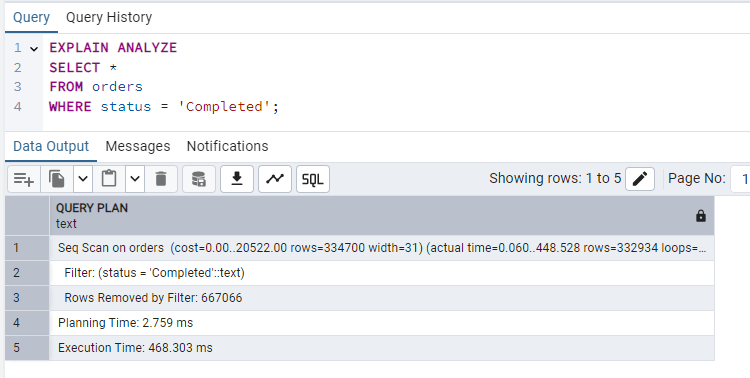The width and height of the screenshot is (750, 378).
Task: Click the QUERY PLAN column header
Action: pyautogui.click(x=382, y=216)
